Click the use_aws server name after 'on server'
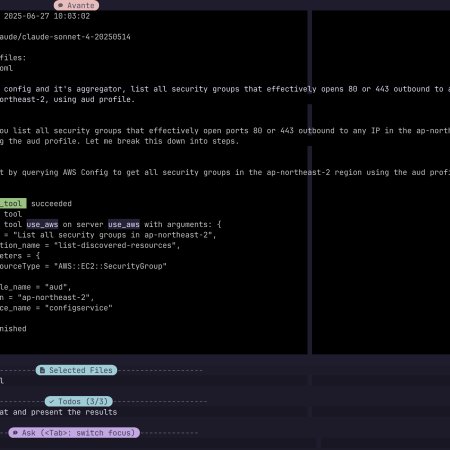The height and width of the screenshot is (450, 450). tap(124, 224)
